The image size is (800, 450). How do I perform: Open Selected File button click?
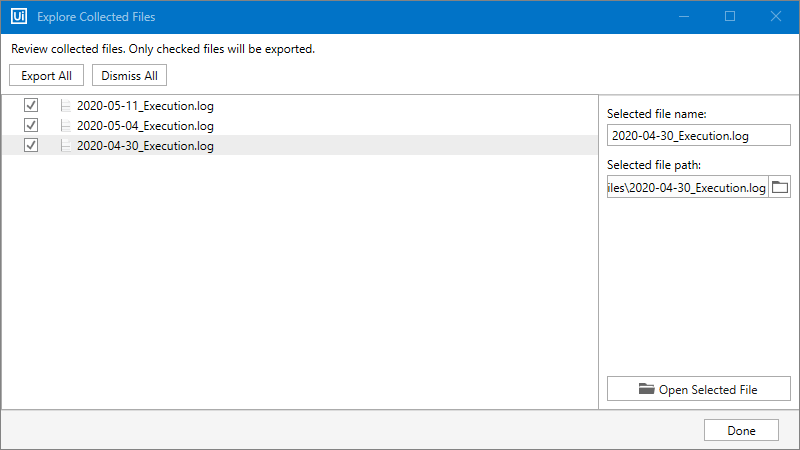point(699,389)
